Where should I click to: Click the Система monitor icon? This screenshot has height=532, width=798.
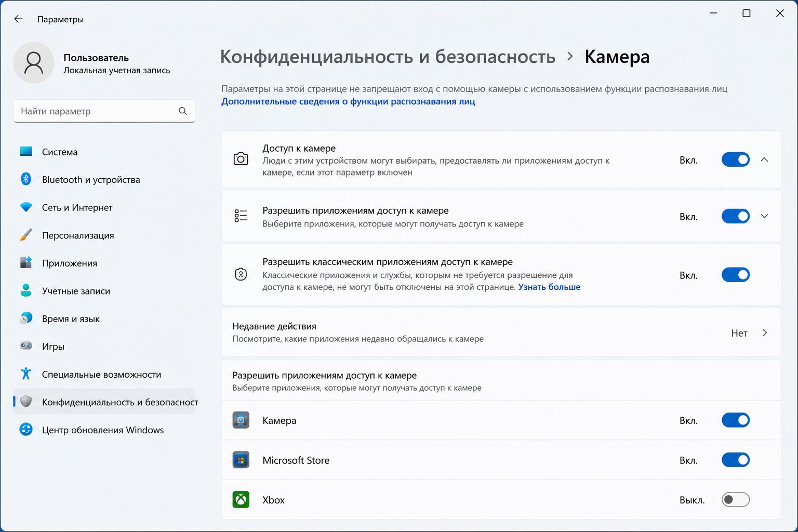click(x=26, y=152)
